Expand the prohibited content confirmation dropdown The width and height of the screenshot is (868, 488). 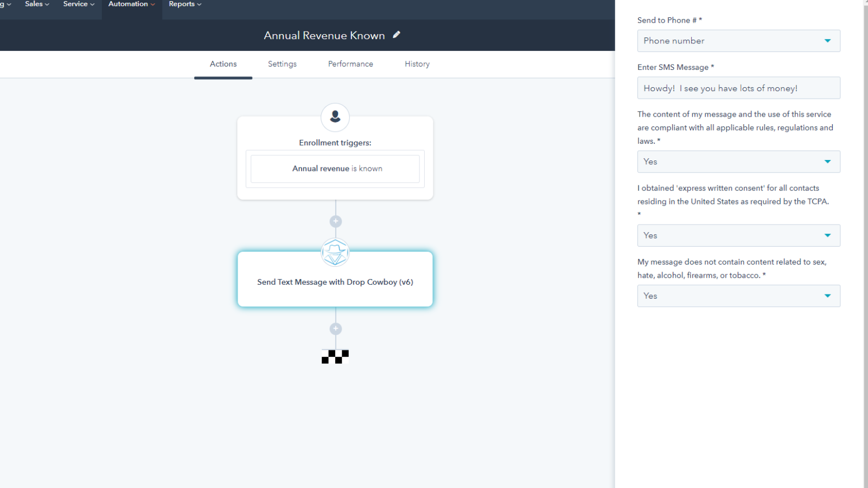pos(738,296)
